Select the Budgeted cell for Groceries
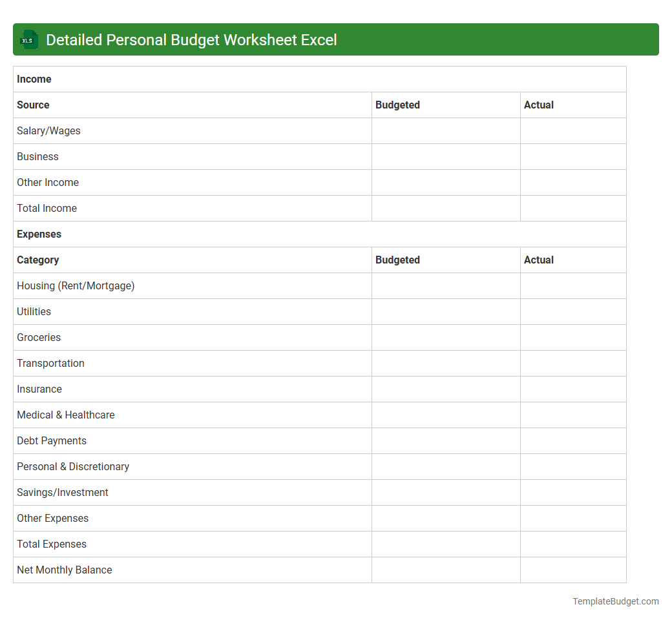The width and height of the screenshot is (672, 620). point(446,337)
